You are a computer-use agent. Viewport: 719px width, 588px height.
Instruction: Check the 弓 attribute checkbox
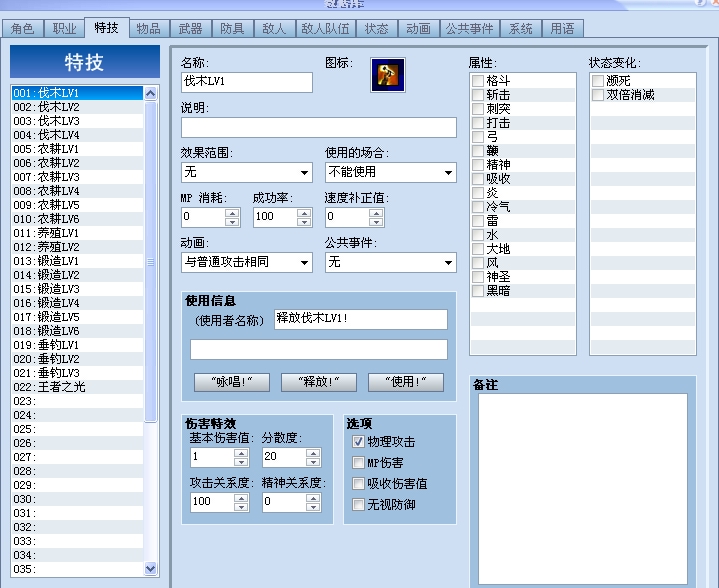tap(478, 137)
